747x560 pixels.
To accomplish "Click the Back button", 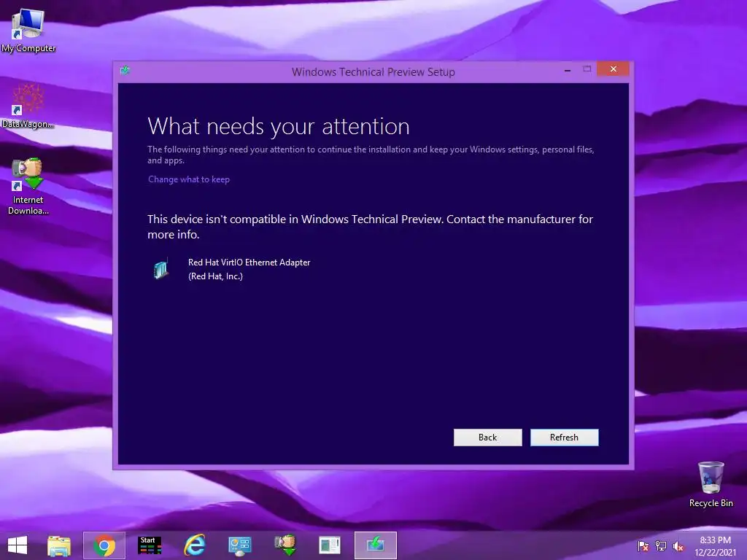I will tap(487, 437).
